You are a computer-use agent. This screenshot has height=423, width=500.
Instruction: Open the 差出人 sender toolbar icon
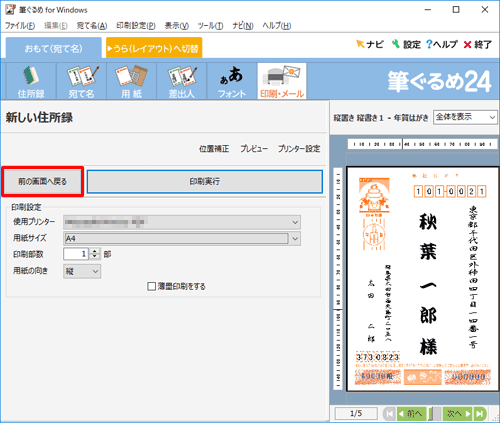tap(182, 81)
